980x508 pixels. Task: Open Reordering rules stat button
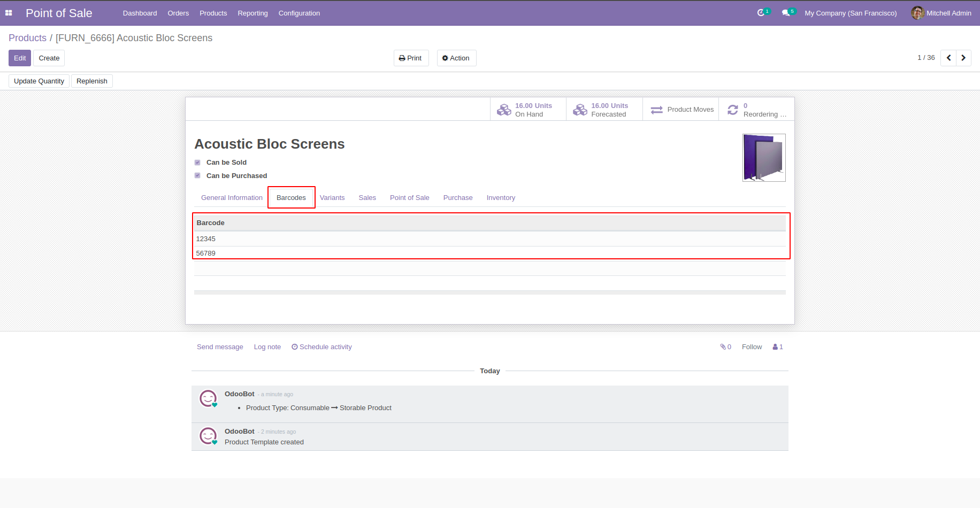coord(756,110)
